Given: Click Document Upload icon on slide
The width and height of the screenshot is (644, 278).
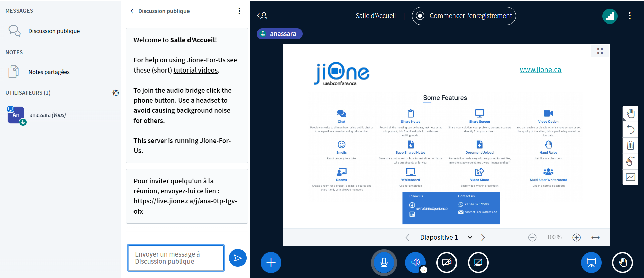Looking at the screenshot, I should [479, 144].
